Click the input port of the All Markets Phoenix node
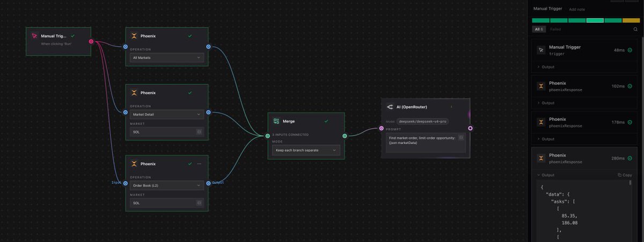This screenshot has height=242, width=644. [x=126, y=46]
